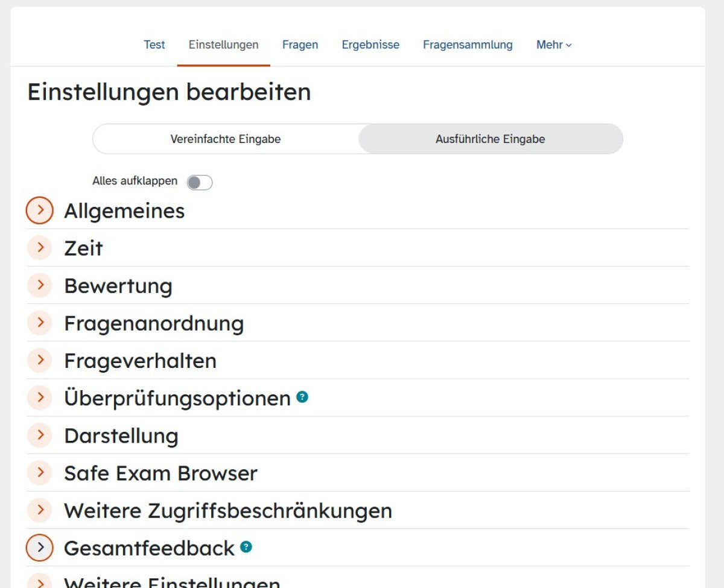Open the Test tab link

[x=154, y=45]
